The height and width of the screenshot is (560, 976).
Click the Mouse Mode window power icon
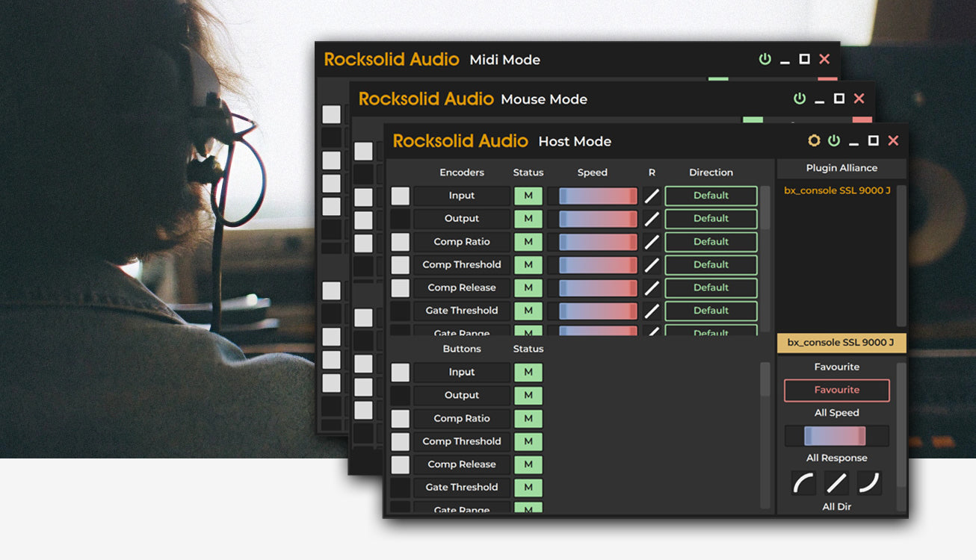[800, 99]
